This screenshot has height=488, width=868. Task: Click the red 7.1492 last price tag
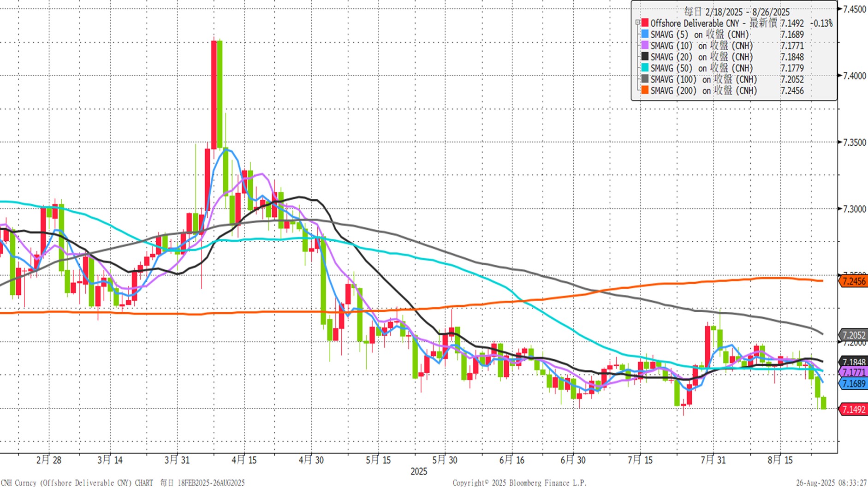point(853,409)
